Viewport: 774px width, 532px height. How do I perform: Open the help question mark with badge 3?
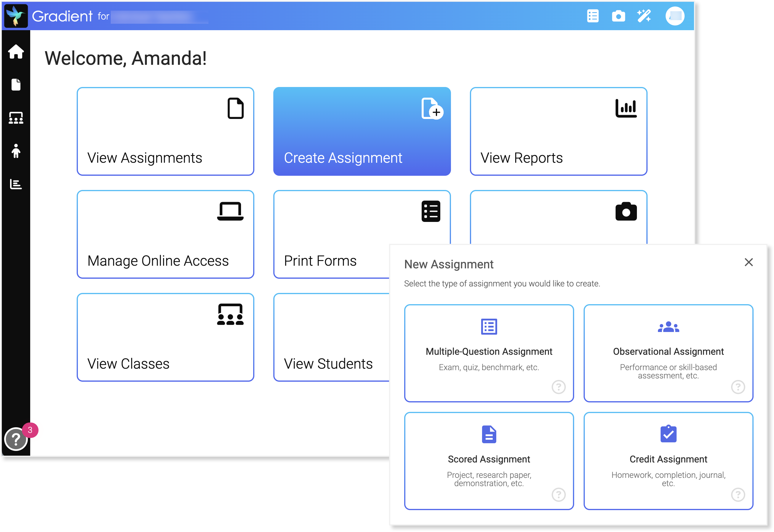tap(16, 439)
